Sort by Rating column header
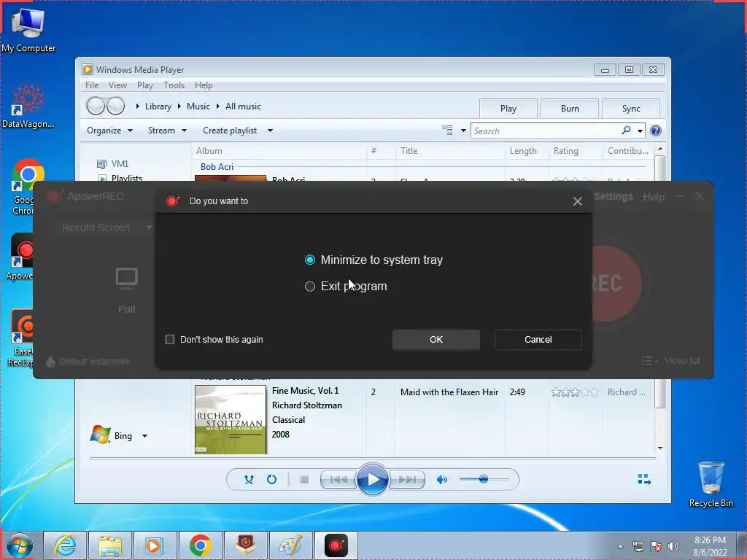Image resolution: width=747 pixels, height=560 pixels. point(565,151)
